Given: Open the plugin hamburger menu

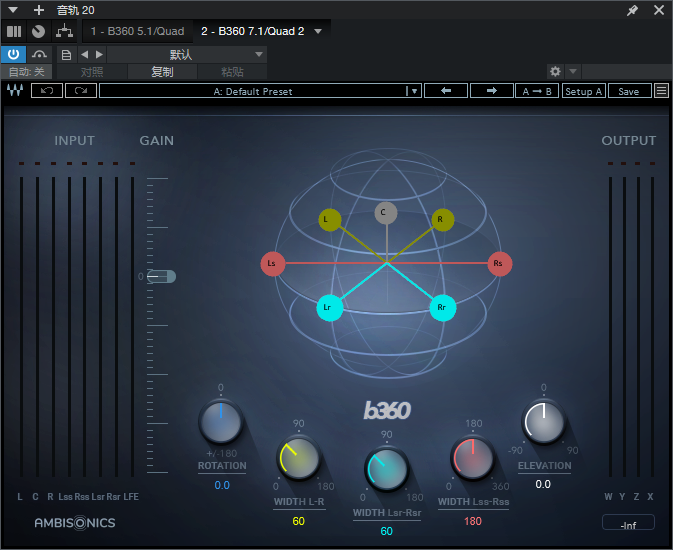Looking at the screenshot, I should tap(661, 91).
